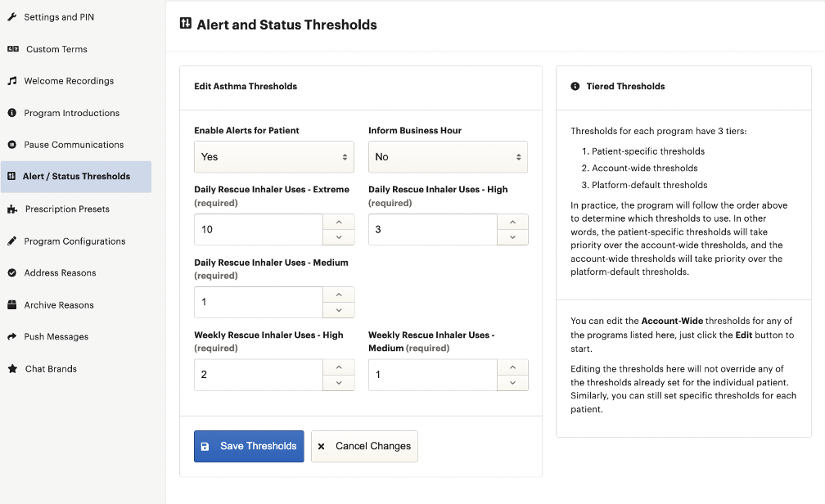Click the pause circle icon for Pause Communications

pos(12,145)
